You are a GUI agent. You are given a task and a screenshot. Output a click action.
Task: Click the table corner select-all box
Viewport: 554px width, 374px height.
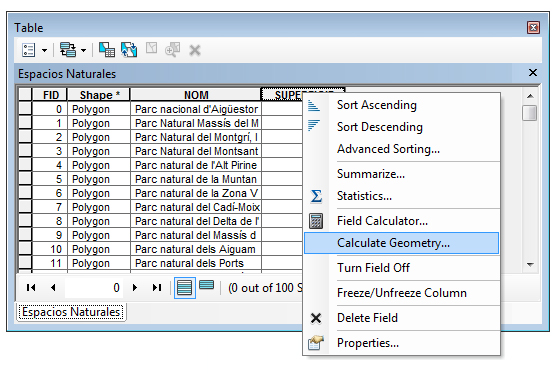point(25,95)
